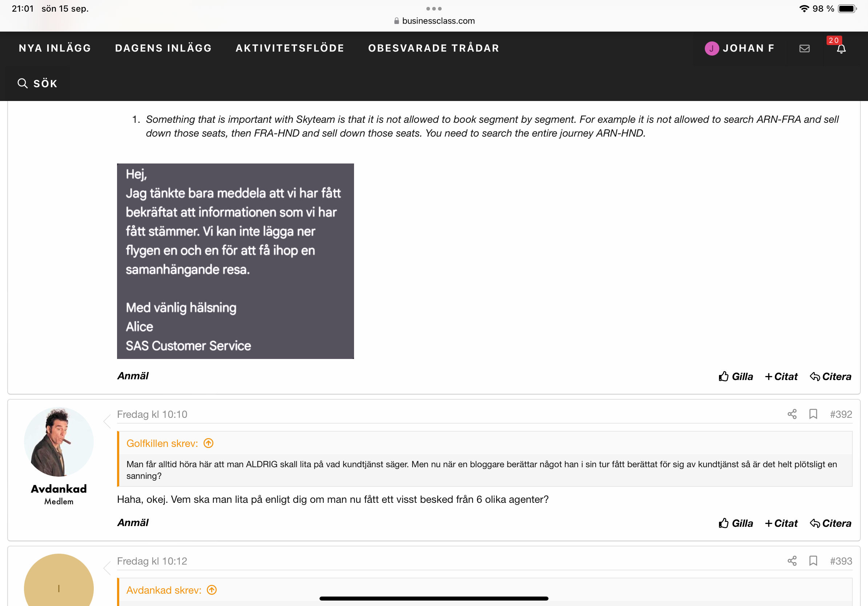Open Avdankad's profile avatar

59,441
